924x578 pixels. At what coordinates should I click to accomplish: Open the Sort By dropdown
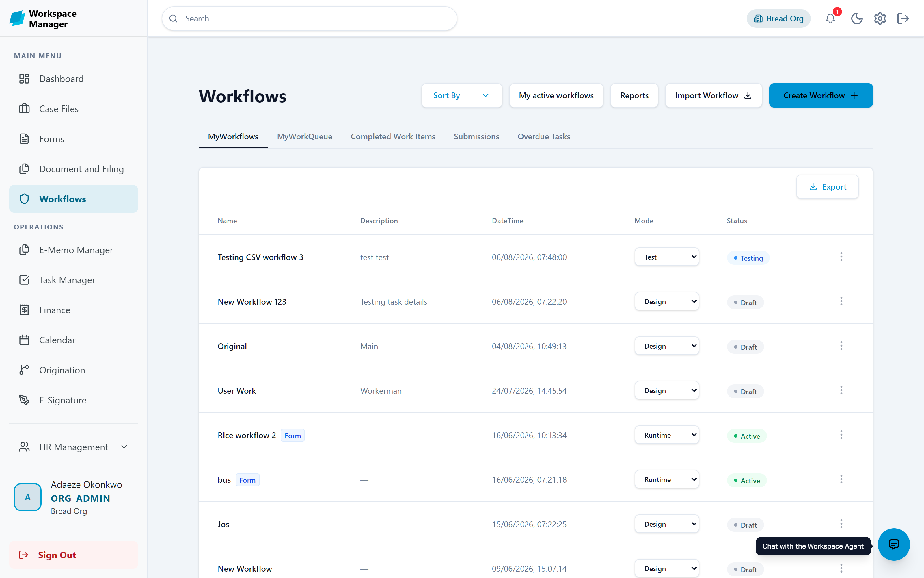coord(462,96)
